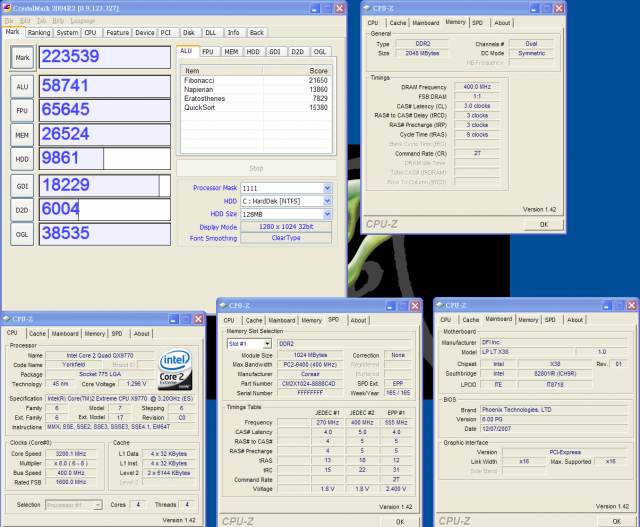
Task: Open the Edit menu in CrystalMark
Action: [25, 21]
